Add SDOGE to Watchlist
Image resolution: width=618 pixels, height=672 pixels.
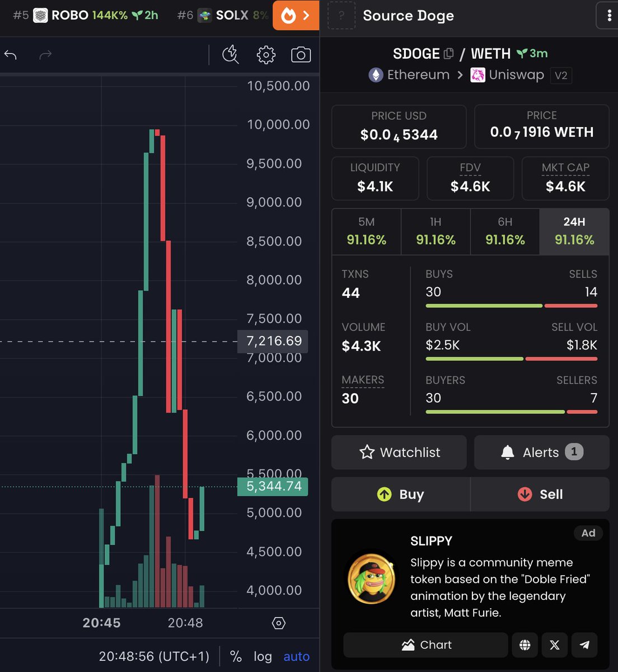tap(399, 452)
